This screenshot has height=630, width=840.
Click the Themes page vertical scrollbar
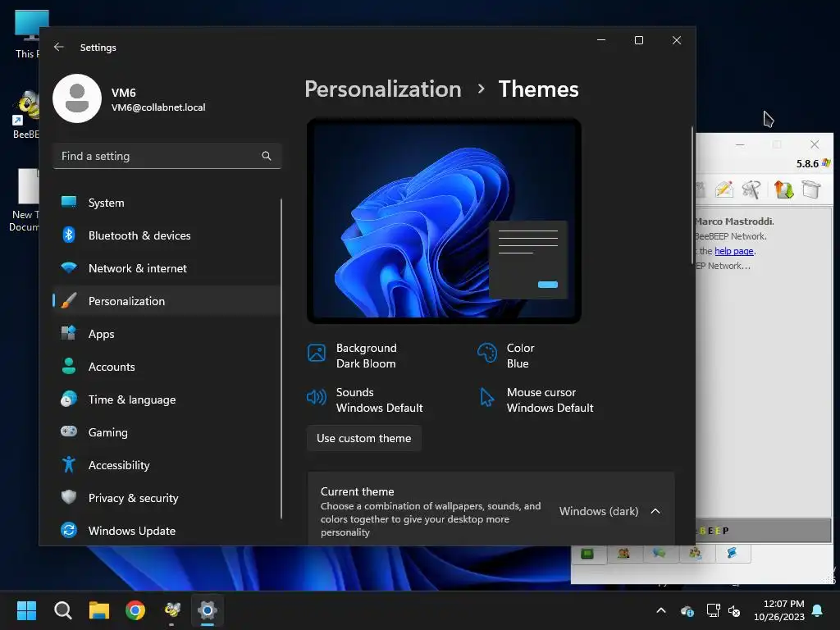692,195
